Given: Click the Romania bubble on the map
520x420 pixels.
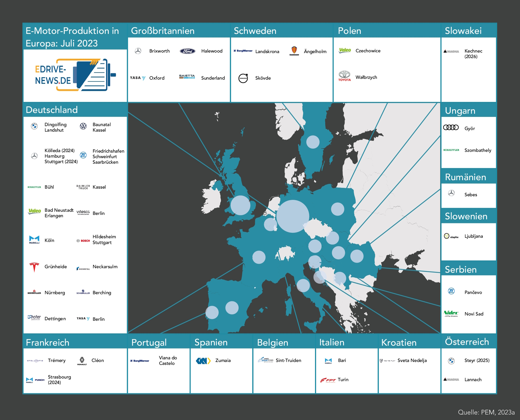Looking at the screenshot, I should pyautogui.click(x=357, y=256).
